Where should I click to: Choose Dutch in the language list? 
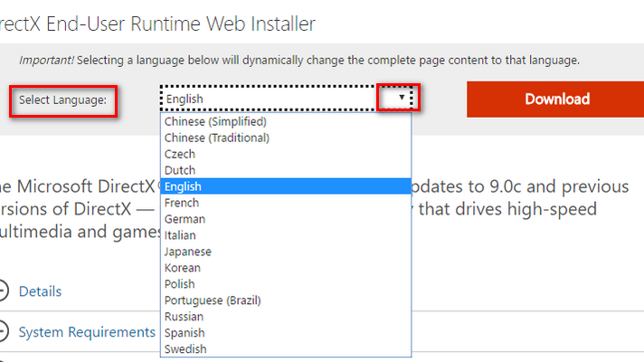click(x=286, y=170)
